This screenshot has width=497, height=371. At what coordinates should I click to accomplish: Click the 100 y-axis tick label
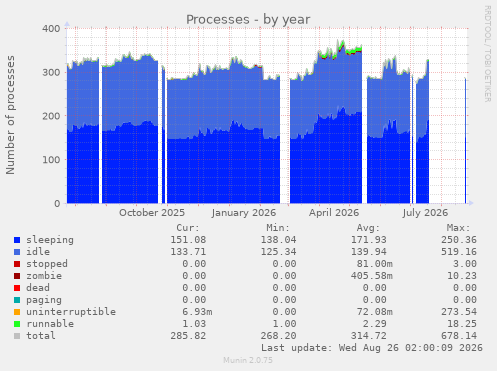pyautogui.click(x=51, y=160)
